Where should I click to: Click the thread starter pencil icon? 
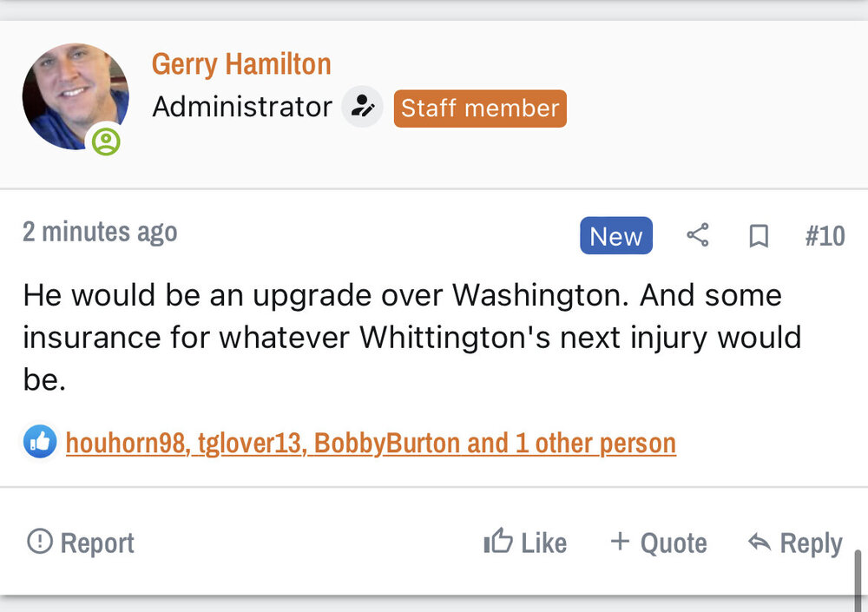362,108
